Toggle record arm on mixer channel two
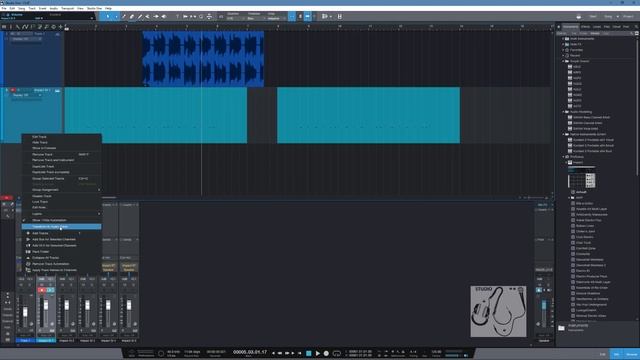Image resolution: width=640 pixels, height=360 pixels. coord(42,290)
